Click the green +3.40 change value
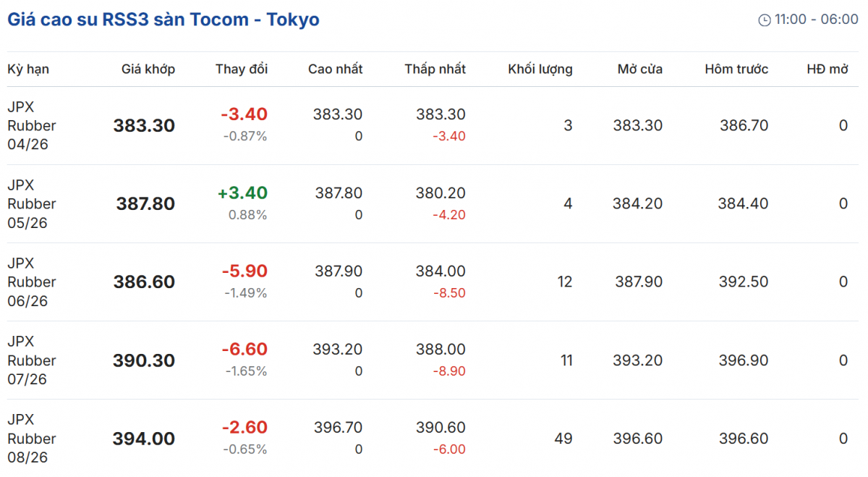The width and height of the screenshot is (868, 477). 242,193
